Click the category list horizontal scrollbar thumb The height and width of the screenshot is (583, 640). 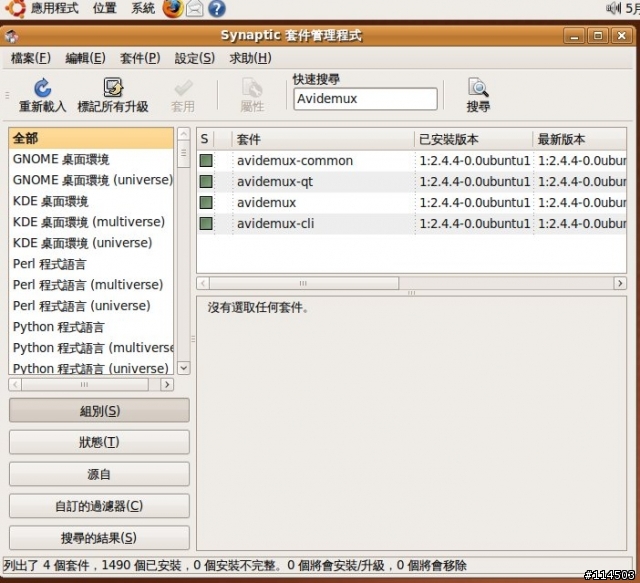pyautogui.click(x=85, y=385)
